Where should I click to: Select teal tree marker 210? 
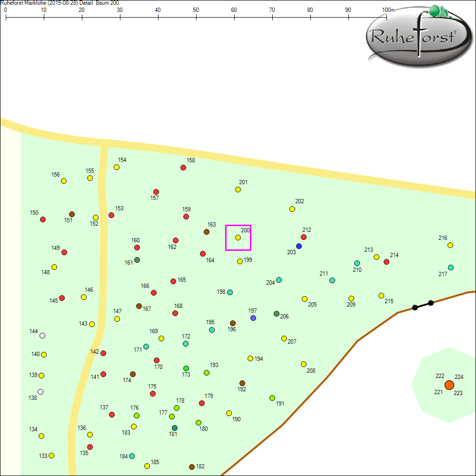click(x=357, y=263)
